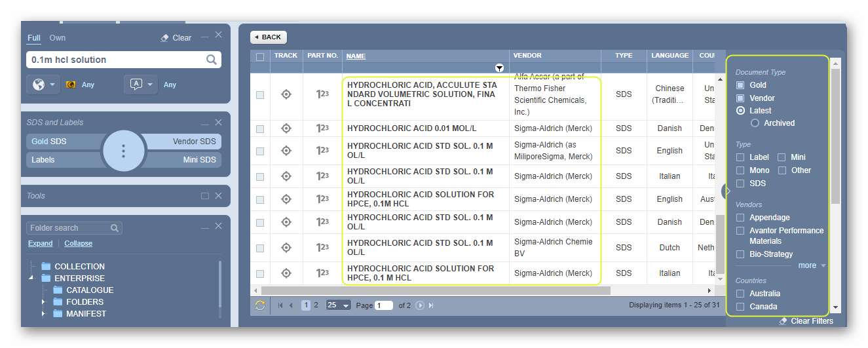
Task: Click the horizontal scrollbar under the results table
Action: [436, 290]
